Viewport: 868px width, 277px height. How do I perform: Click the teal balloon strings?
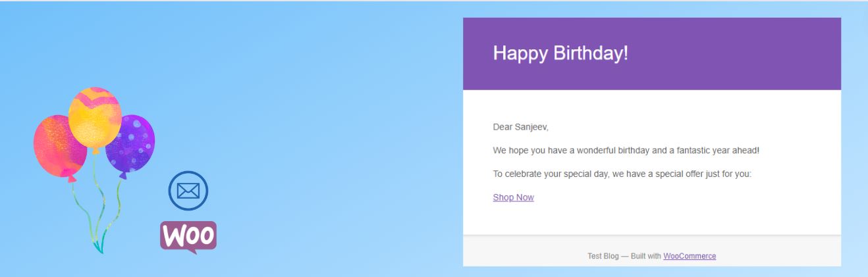coord(99,211)
